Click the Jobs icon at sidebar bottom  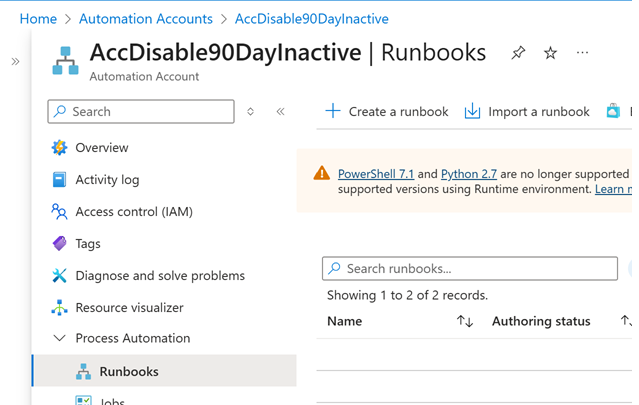point(84,400)
